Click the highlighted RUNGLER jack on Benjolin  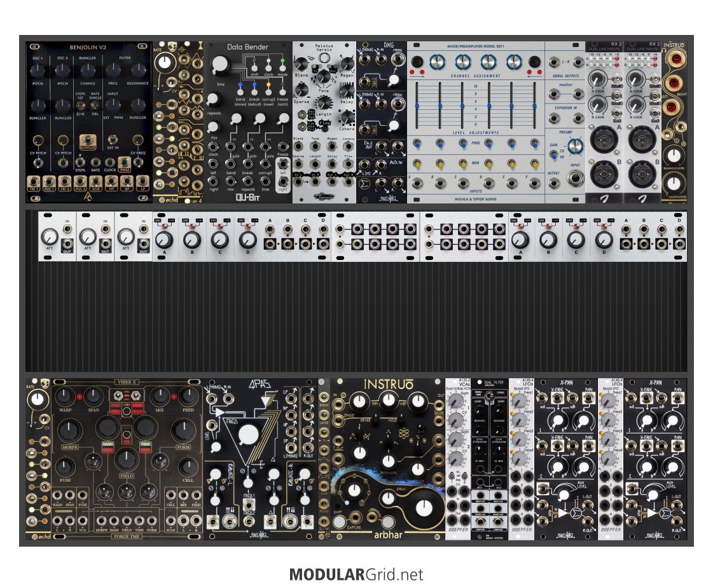pyautogui.click(x=88, y=141)
